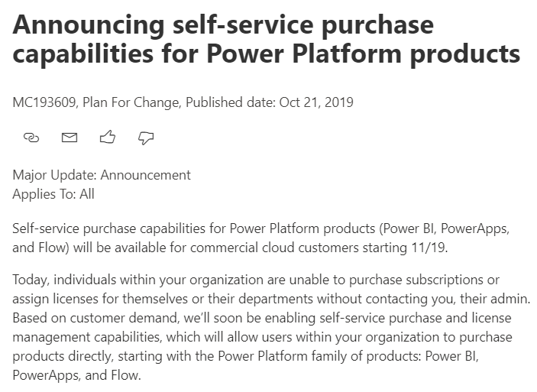Click the line starting with 'assign licenses for themselves'
This screenshot has height=392, width=537.
271,299
